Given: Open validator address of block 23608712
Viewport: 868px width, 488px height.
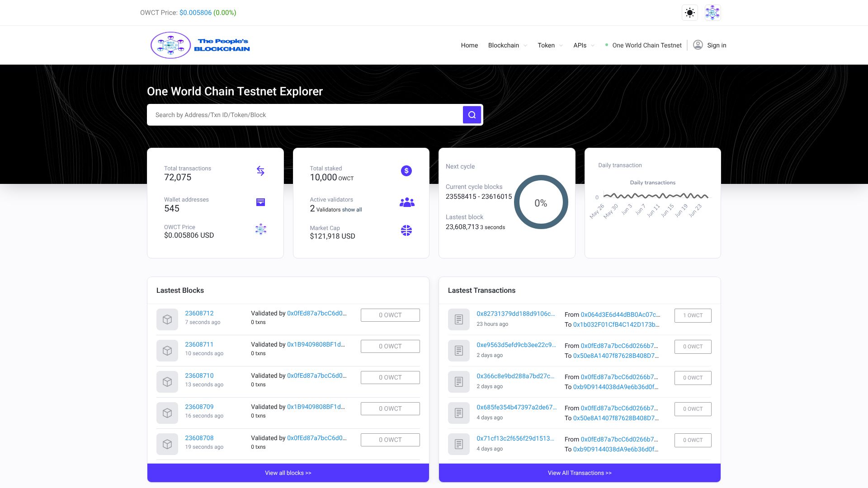Looking at the screenshot, I should coord(317,313).
